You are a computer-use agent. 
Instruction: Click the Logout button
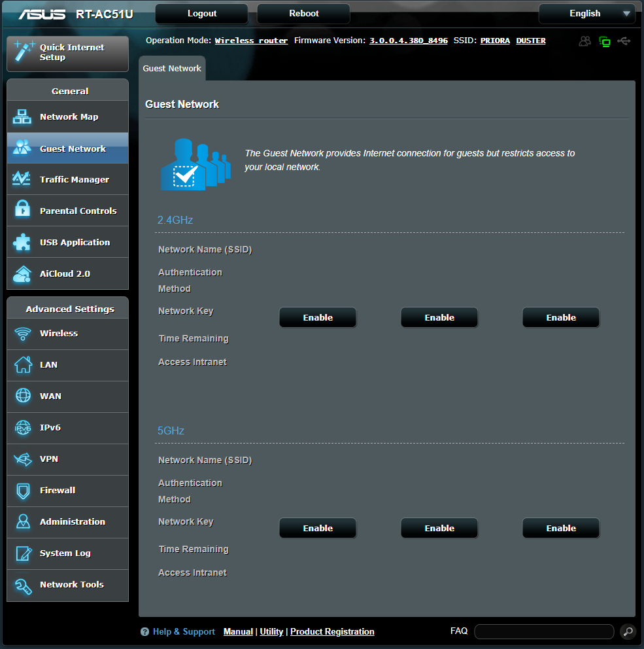202,14
